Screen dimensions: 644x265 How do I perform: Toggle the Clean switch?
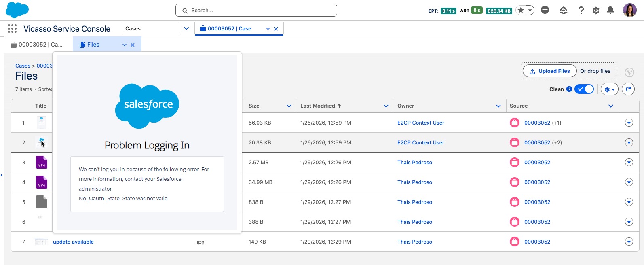(584, 89)
